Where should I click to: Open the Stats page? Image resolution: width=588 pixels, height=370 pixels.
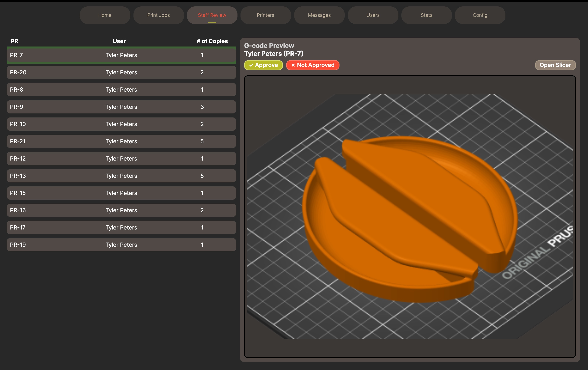pyautogui.click(x=426, y=15)
